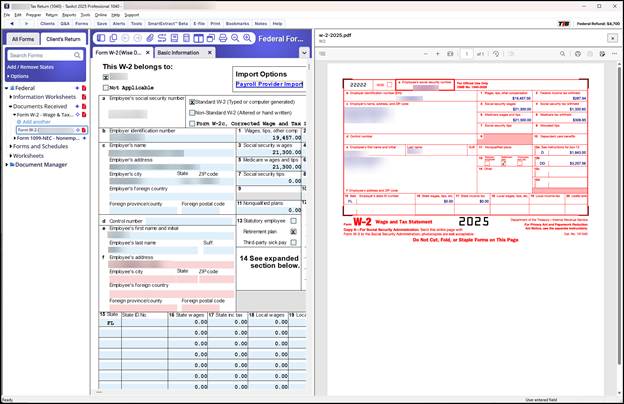
Task: Toggle the Retirement plan checkbox
Action: pyautogui.click(x=293, y=232)
